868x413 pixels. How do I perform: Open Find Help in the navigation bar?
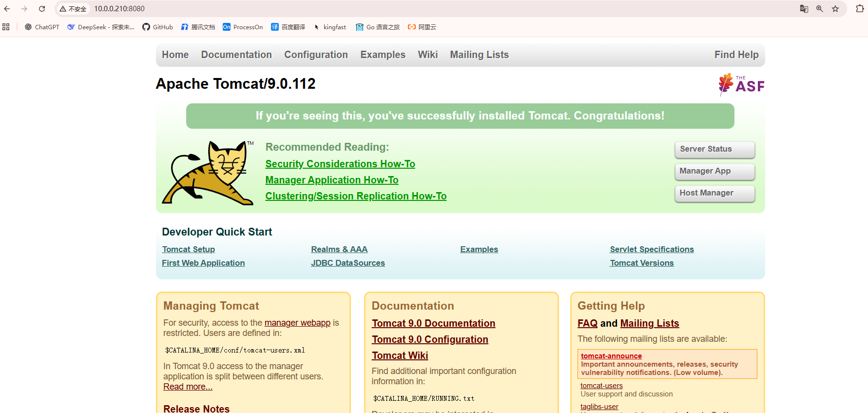pos(736,55)
